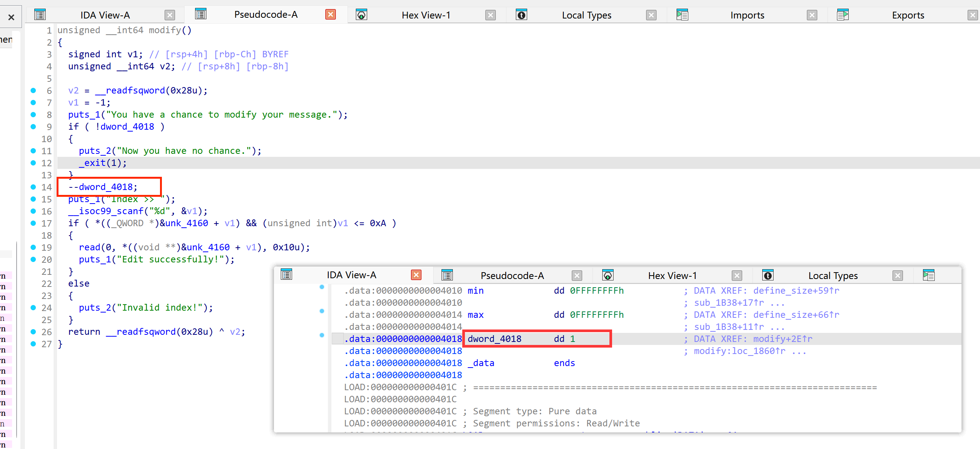
Task: Close the Hex View-1 tab in main window
Action: pos(491,15)
